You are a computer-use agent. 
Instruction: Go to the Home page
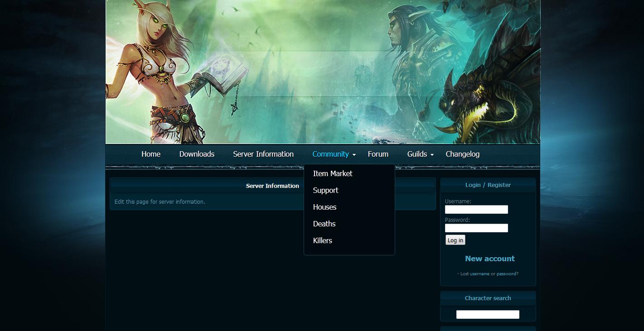click(x=151, y=154)
